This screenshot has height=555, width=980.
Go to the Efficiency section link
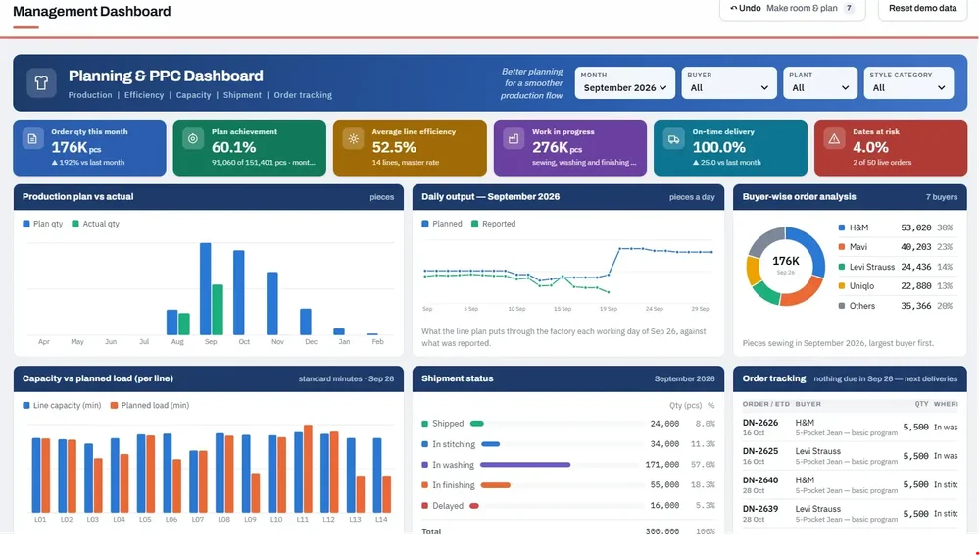(x=144, y=95)
